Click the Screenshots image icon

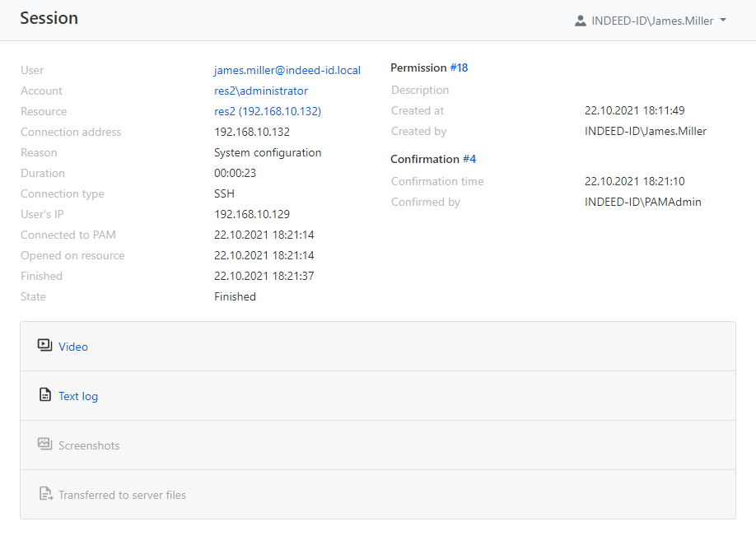point(44,445)
